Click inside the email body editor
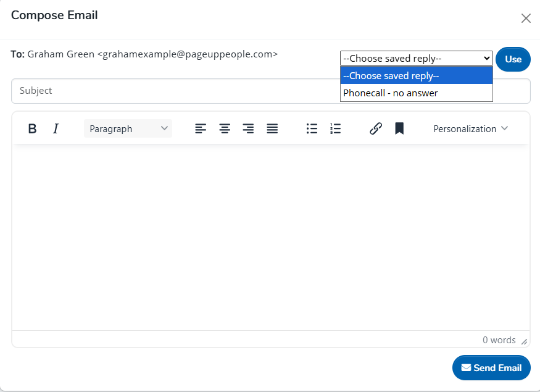The width and height of the screenshot is (540, 392). [x=270, y=238]
